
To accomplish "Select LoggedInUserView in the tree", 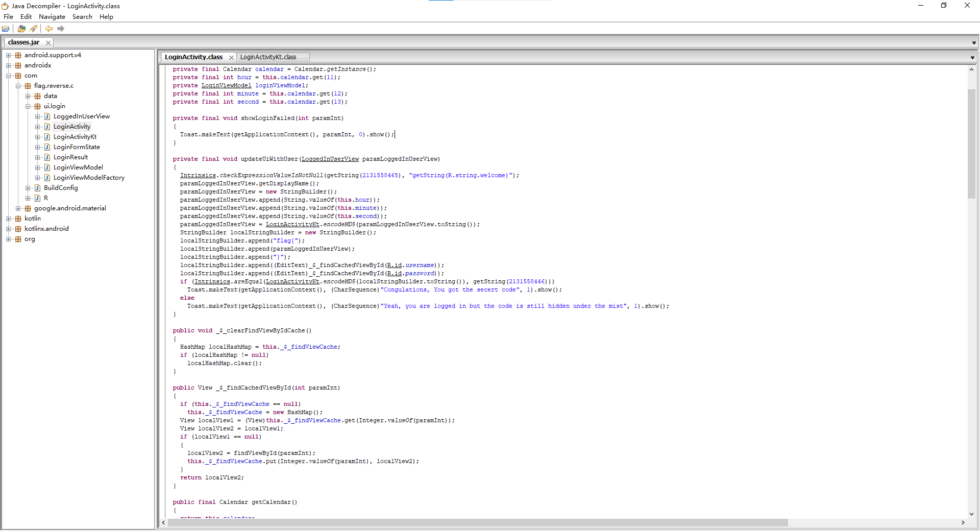I will tap(82, 116).
